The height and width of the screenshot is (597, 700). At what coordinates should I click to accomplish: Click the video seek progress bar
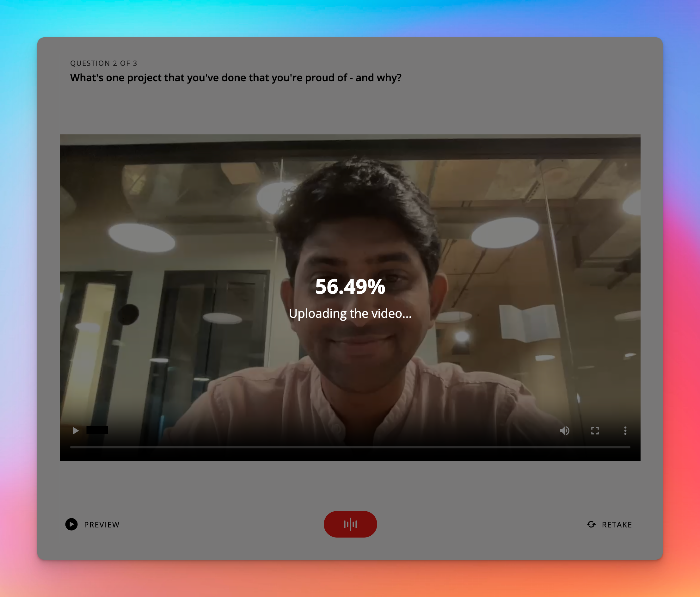(x=350, y=447)
